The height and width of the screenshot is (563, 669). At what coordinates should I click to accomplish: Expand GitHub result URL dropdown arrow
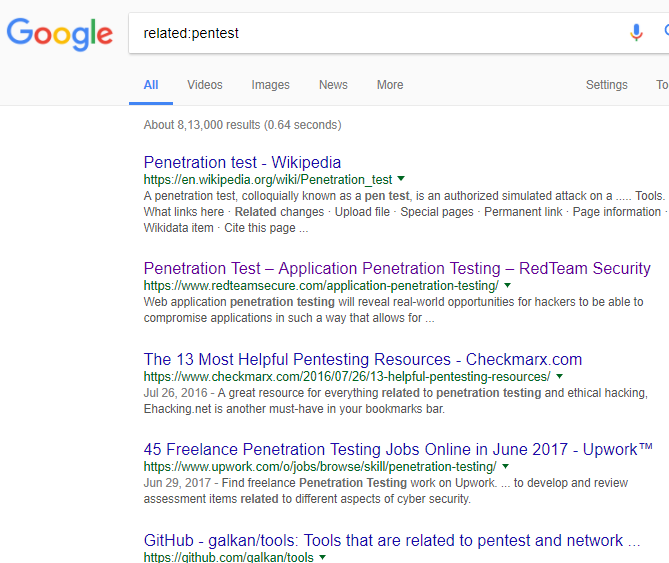point(322,557)
